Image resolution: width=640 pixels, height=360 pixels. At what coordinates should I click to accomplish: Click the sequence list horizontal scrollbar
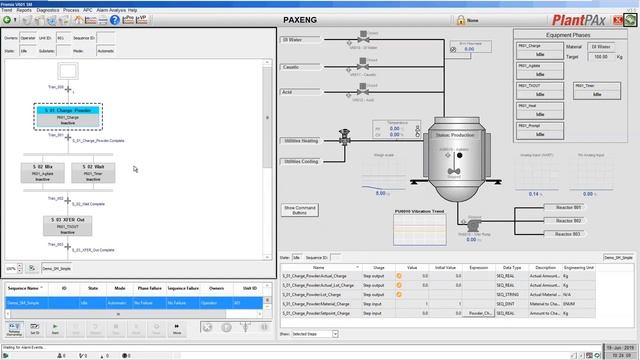pyautogui.click(x=118, y=314)
